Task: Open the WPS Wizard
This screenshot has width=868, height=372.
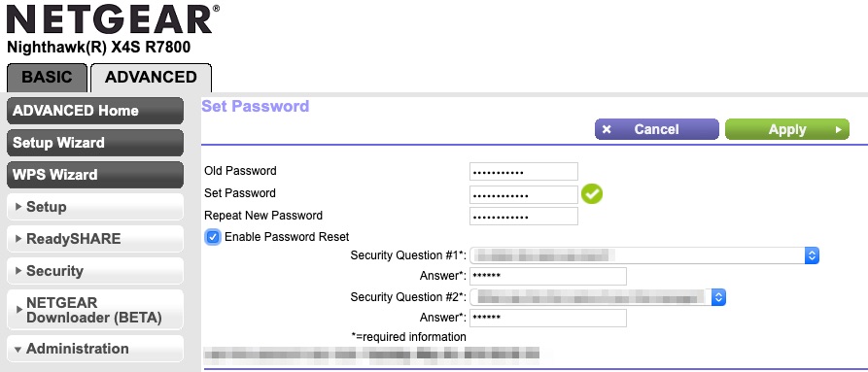Action: pos(95,175)
